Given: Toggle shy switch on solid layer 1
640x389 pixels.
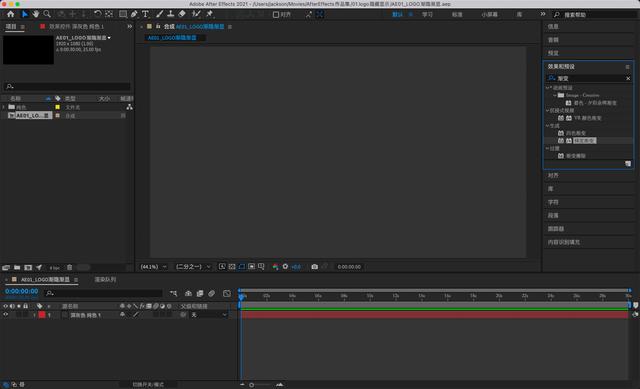Looking at the screenshot, I should click(122, 315).
